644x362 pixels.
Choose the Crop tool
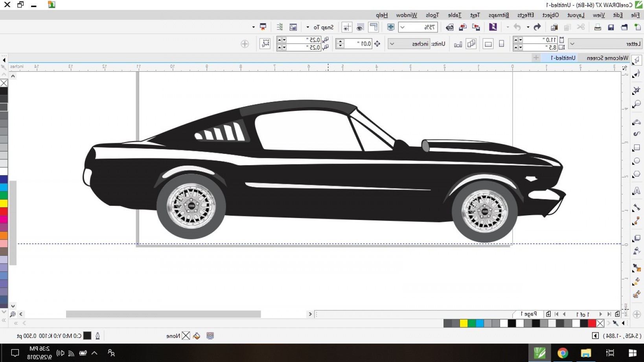tap(638, 89)
